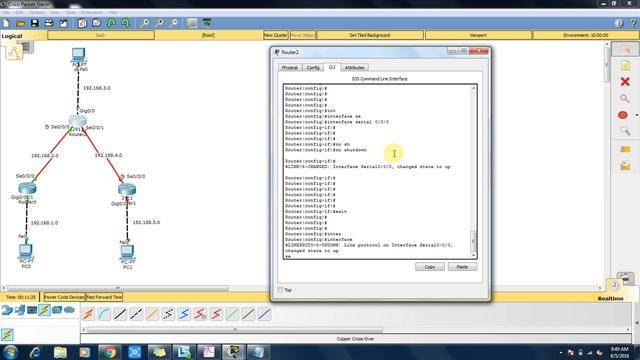Click the Print toolbar icon
Image resolution: width=640 pixels, height=360 pixels.
49,23
